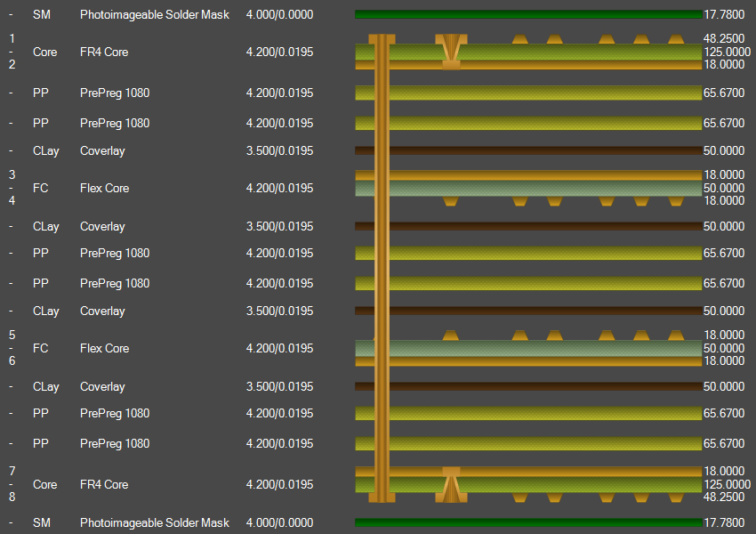
Task: Select FC type code for layers 3-4
Action: pyautogui.click(x=41, y=188)
